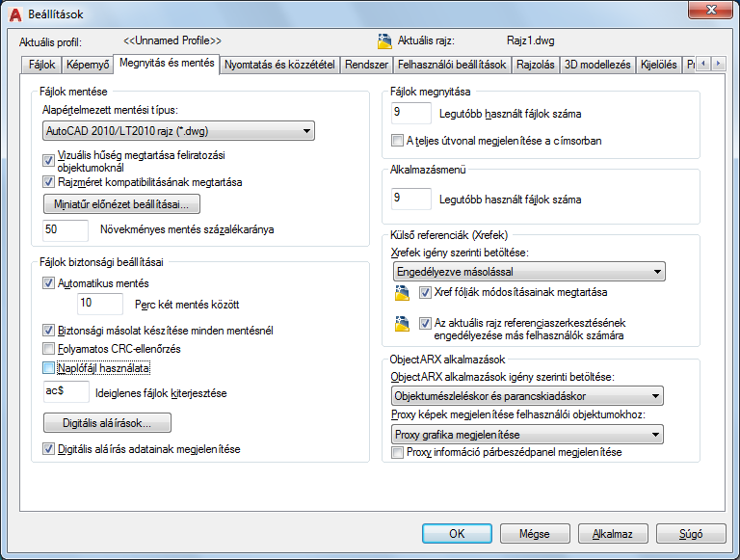Switch to the Rajzolás tab
The width and height of the screenshot is (740, 560).
click(535, 65)
